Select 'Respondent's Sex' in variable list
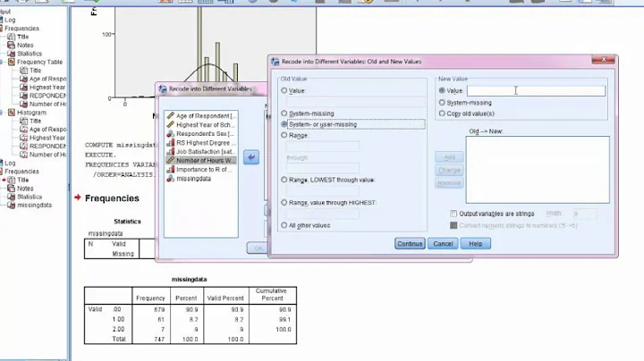644x361 pixels. 201,134
